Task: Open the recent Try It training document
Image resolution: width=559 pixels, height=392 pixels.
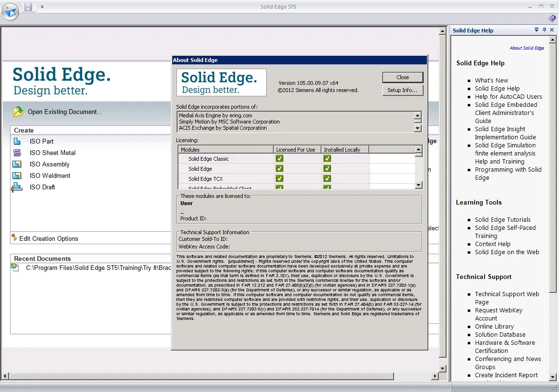Action: 98,268
